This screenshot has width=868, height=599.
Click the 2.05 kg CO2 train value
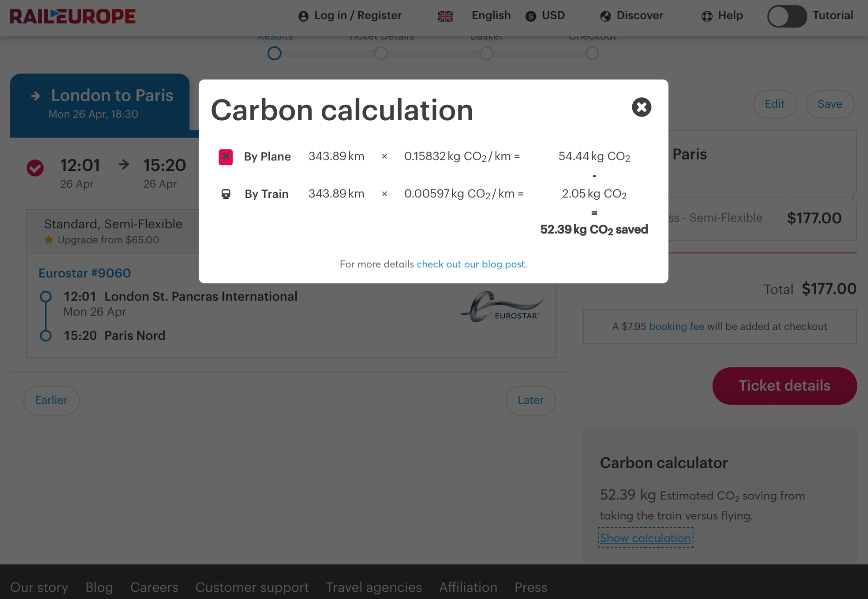(594, 194)
